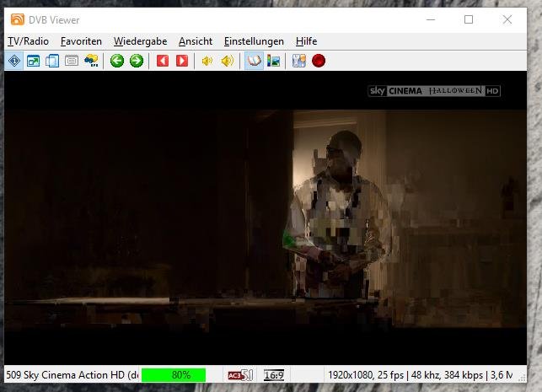Open the Ansicht menu
542x392 pixels.
(x=196, y=41)
